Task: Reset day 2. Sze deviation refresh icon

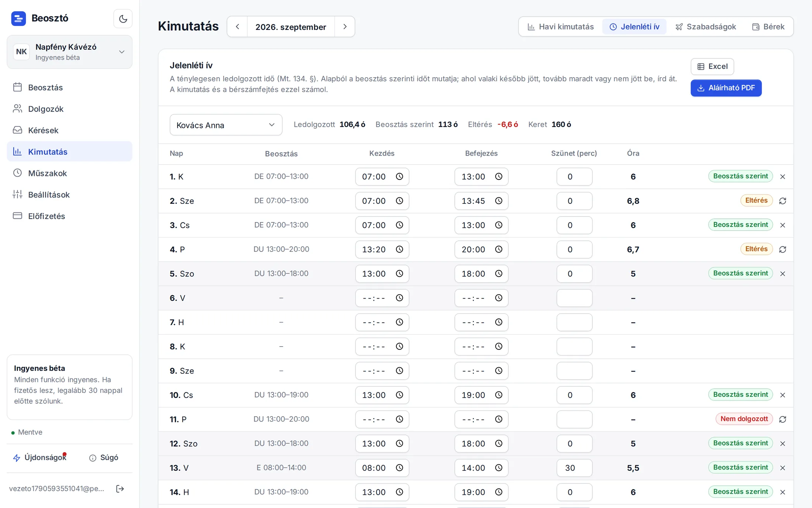Action: coord(782,201)
